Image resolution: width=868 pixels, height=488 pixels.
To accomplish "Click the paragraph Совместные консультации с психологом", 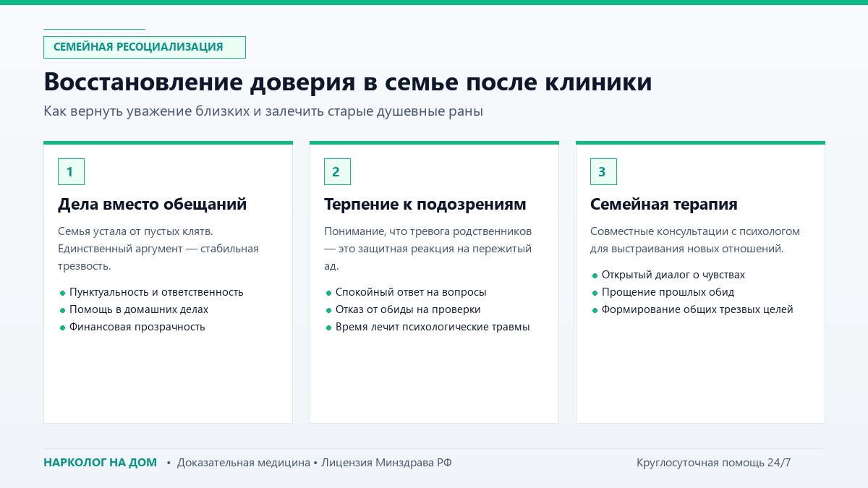I will pos(695,240).
